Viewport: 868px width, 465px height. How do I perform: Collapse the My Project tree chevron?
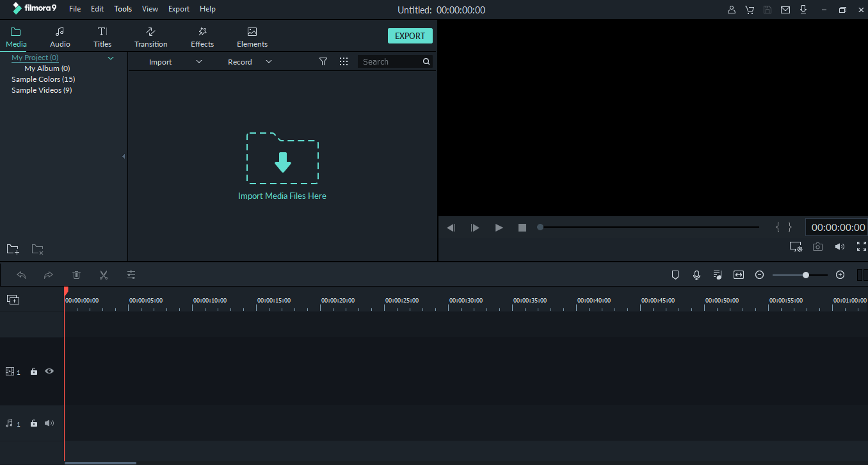[110, 58]
